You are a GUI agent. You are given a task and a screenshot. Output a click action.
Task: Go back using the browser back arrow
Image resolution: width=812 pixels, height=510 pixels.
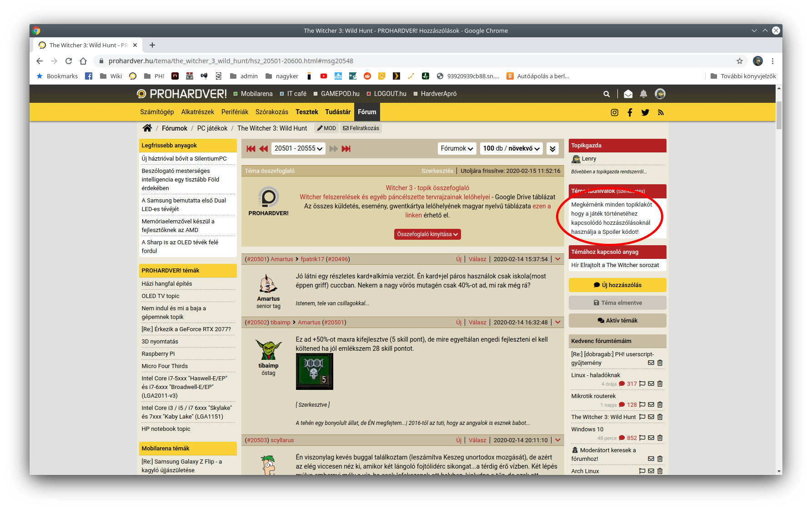(40, 61)
